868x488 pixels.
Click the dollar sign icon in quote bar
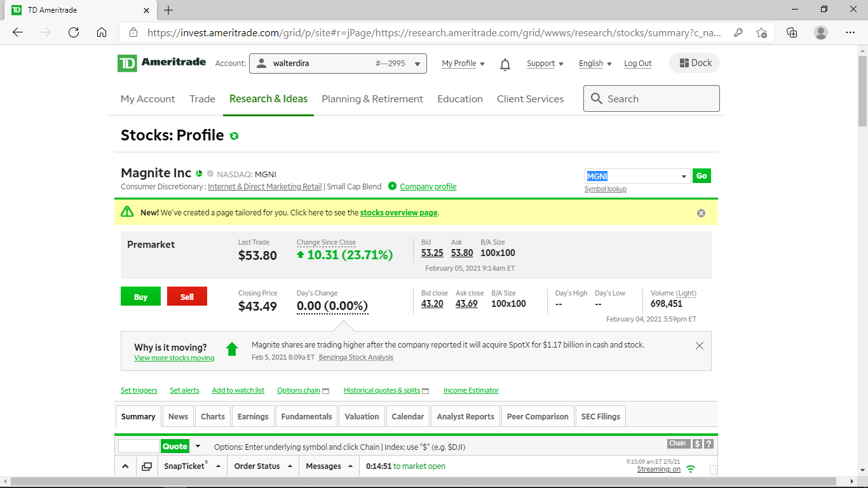pyautogui.click(x=697, y=444)
